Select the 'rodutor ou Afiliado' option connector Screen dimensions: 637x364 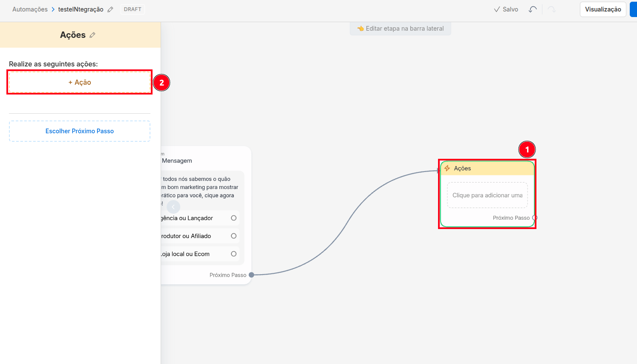(233, 236)
